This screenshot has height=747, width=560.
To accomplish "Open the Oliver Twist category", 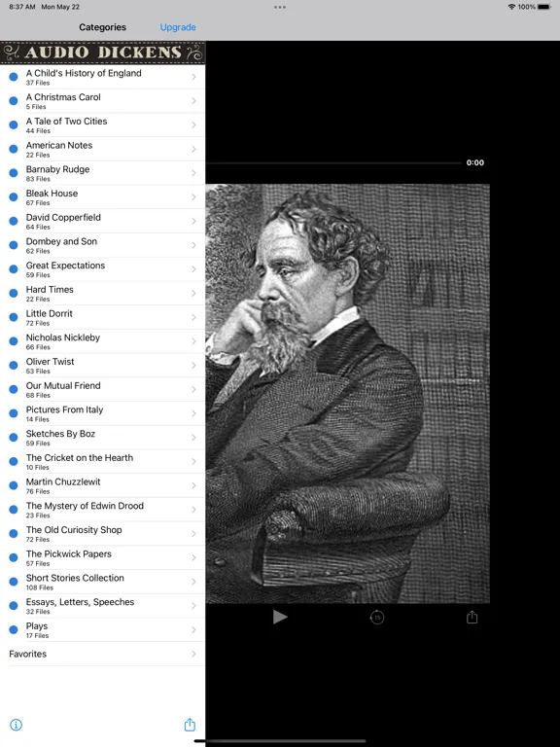I will coord(102,365).
